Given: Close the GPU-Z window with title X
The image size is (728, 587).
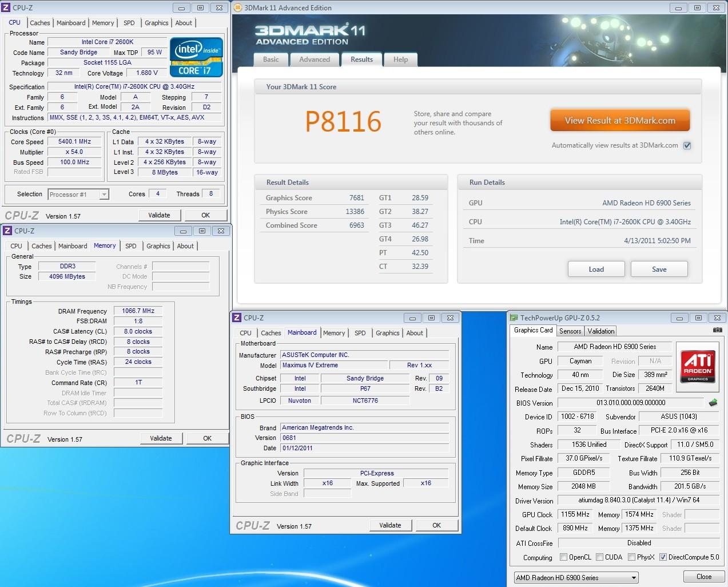Looking at the screenshot, I should 717,318.
